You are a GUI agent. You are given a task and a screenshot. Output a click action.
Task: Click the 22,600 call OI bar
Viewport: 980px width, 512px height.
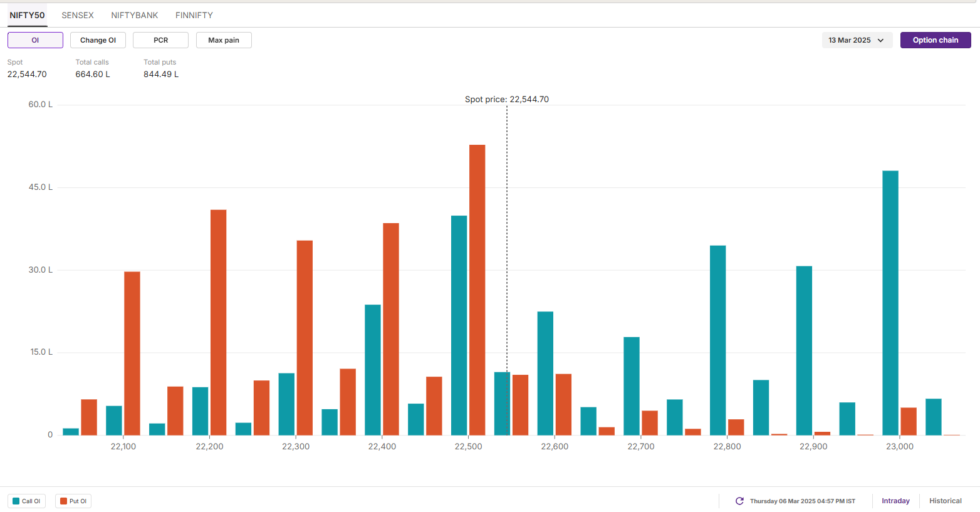(545, 374)
